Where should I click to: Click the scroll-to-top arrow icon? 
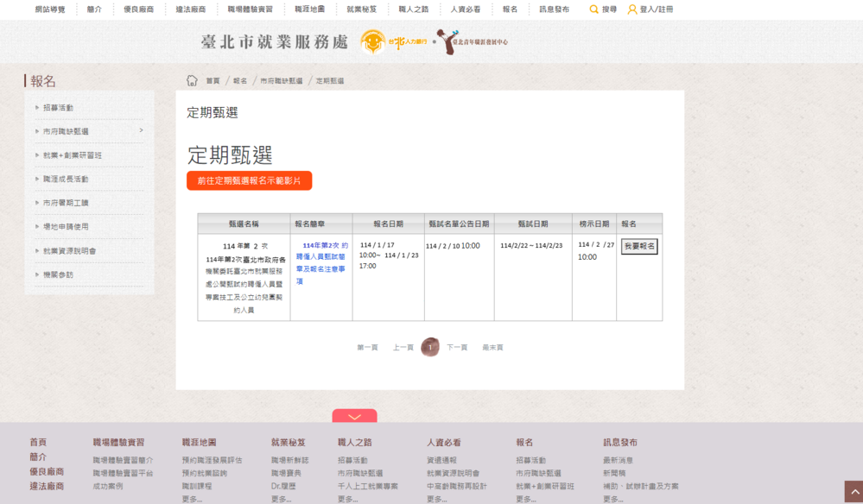pyautogui.click(x=853, y=493)
